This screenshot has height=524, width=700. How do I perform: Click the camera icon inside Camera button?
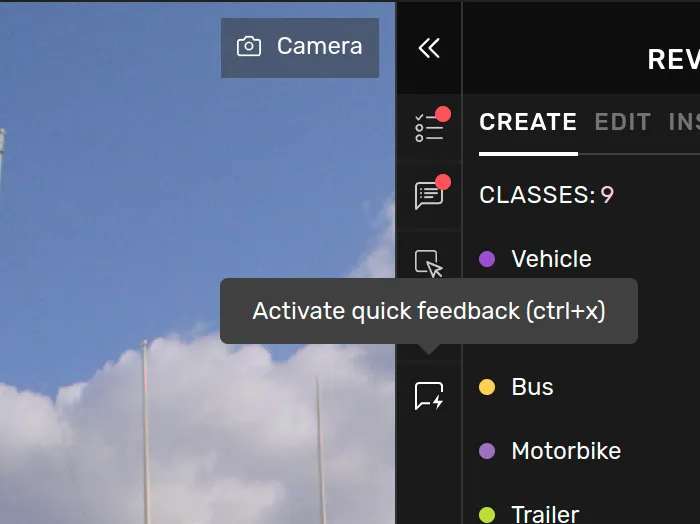249,46
